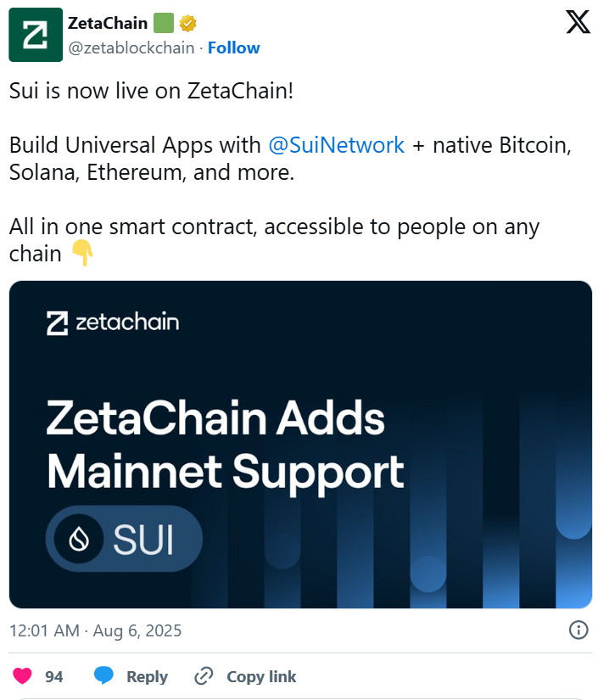Open the tweet on X via the X logo
The width and height of the screenshot is (609, 700).
[578, 23]
